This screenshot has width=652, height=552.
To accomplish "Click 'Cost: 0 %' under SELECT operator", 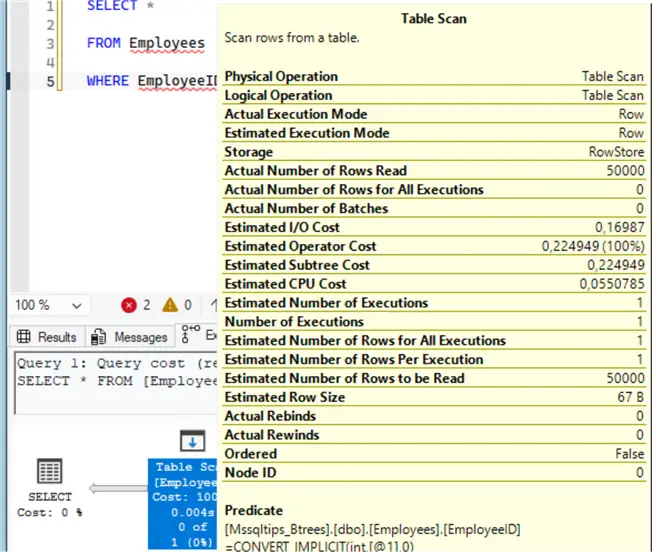I will 50,513.
